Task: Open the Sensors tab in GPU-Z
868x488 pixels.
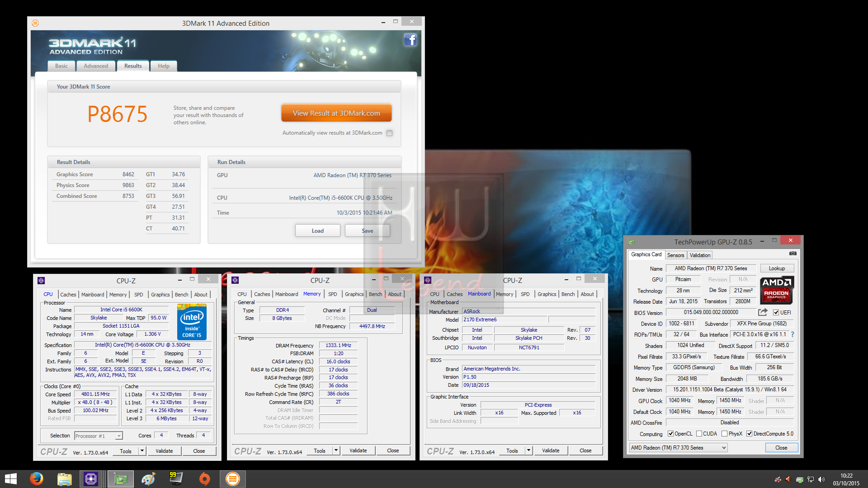Action: point(675,255)
